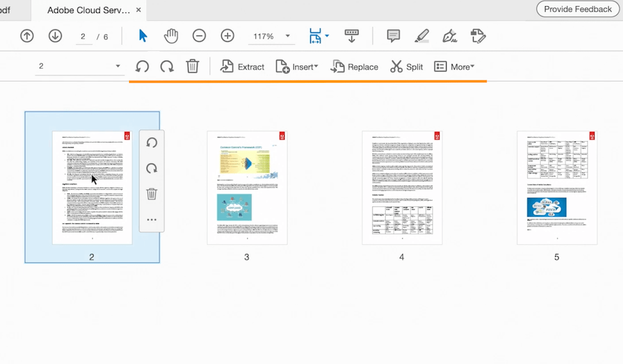
Task: Delete the selected page with the trash icon
Action: [193, 66]
